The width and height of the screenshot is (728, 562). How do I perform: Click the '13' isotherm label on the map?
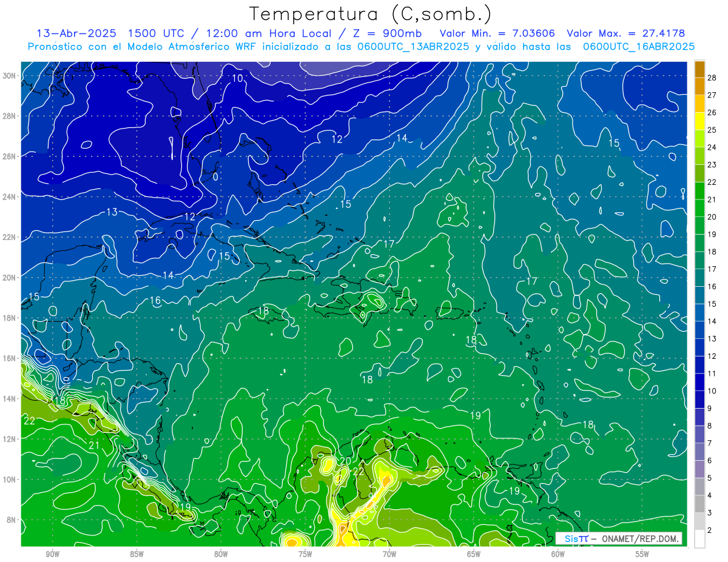coord(112,212)
